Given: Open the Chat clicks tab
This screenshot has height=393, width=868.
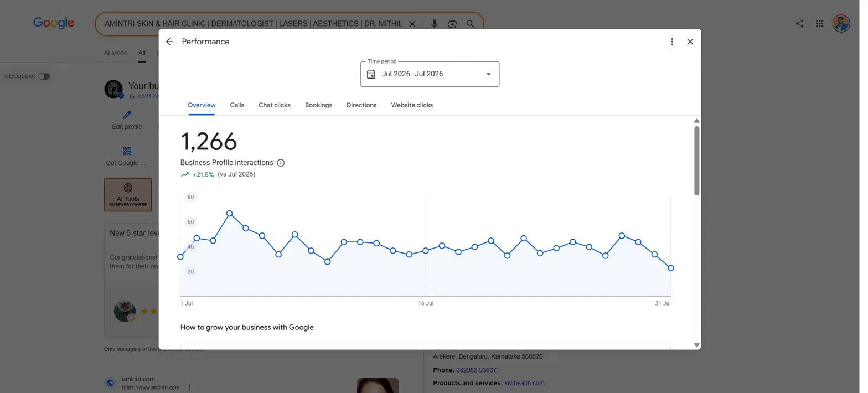Looking at the screenshot, I should [275, 105].
